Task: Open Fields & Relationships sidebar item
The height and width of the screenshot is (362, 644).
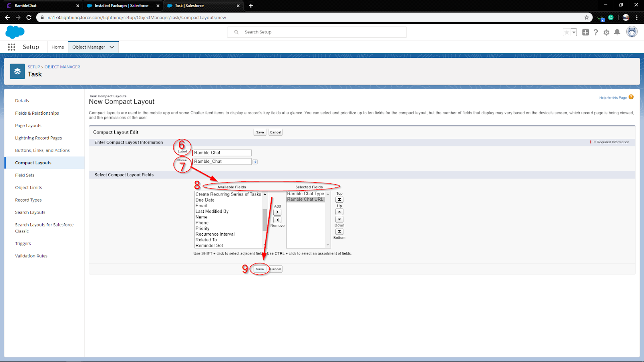Action: pos(37,113)
